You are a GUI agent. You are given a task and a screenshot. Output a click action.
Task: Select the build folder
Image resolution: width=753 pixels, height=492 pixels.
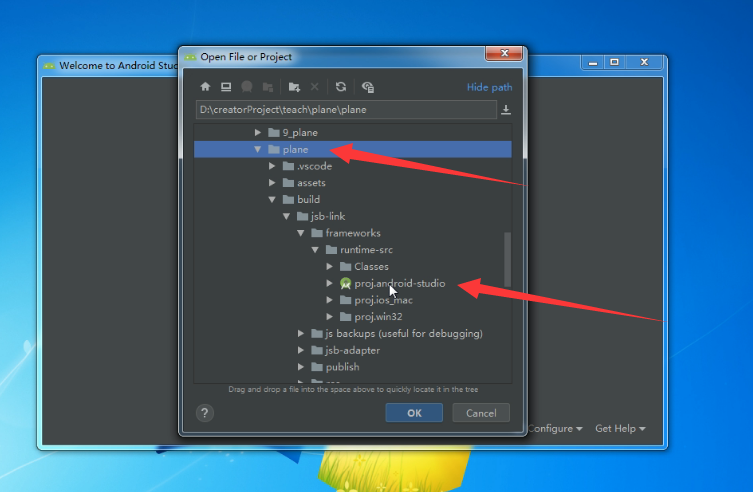308,200
